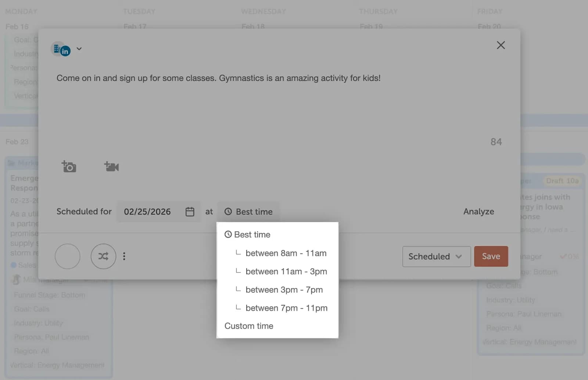588x380 pixels.
Task: Click the Save button
Action: click(491, 256)
